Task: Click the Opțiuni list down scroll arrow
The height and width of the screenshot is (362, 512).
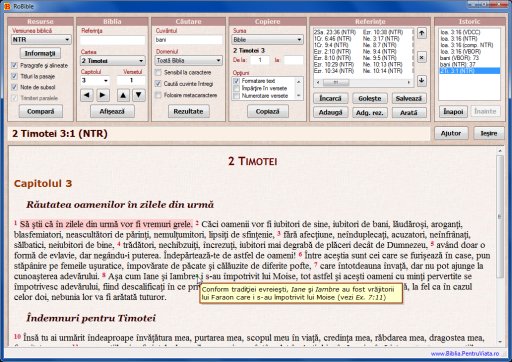Action: click(299, 96)
